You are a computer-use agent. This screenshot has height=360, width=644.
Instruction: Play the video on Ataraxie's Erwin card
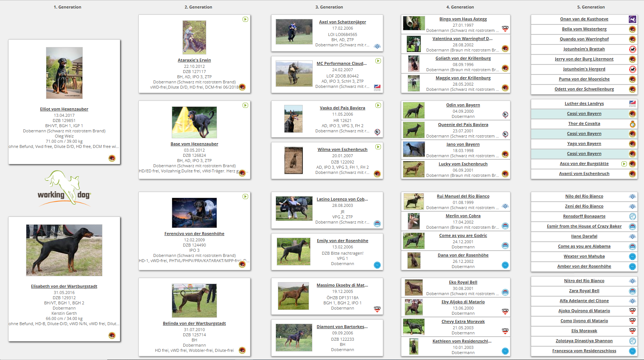245,19
